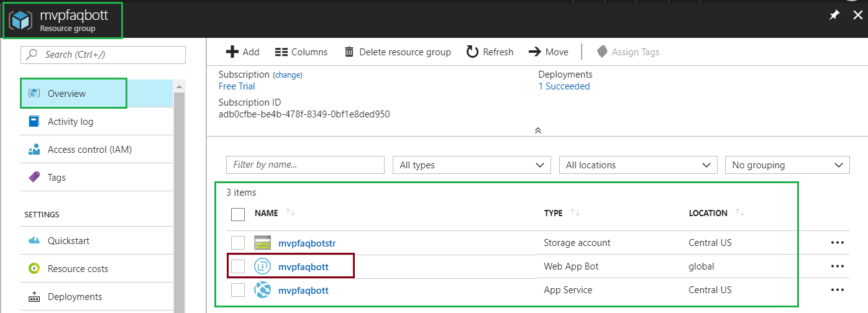
Task: Click the App Service resource icon
Action: click(263, 290)
